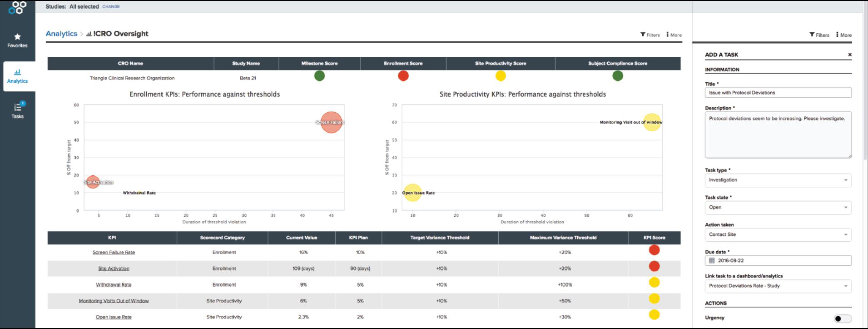This screenshot has height=329, width=868.
Task: Open the Screen Failure Rate KPI link
Action: [x=114, y=252]
